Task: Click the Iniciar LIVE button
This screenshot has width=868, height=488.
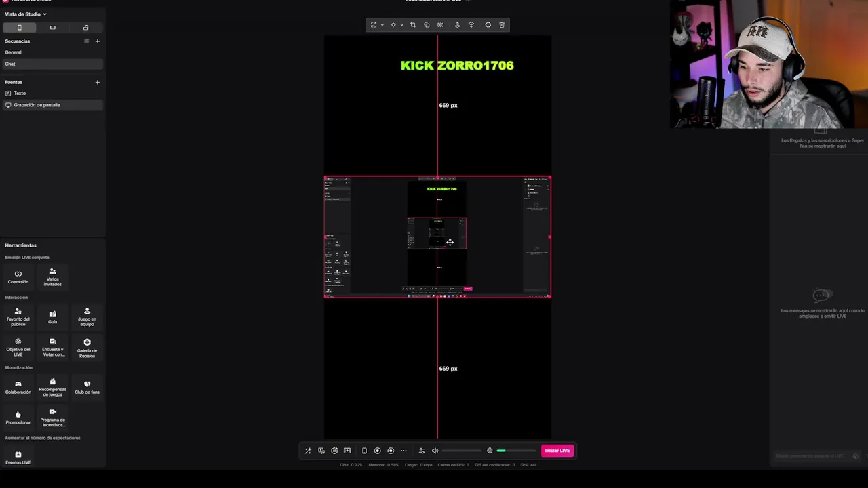Action: point(557,451)
